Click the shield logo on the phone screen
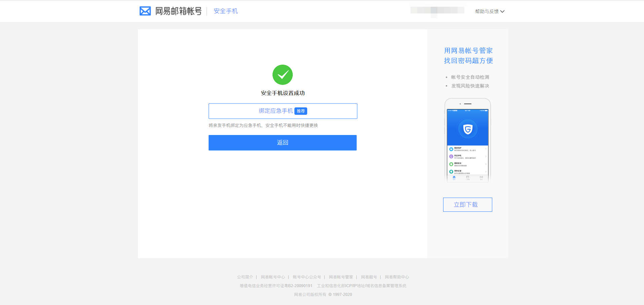Screen dimensions: 644x305 tap(467, 129)
